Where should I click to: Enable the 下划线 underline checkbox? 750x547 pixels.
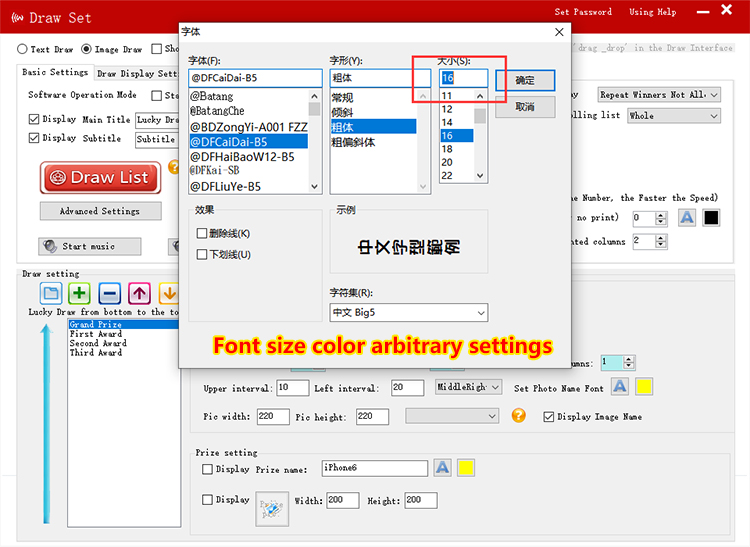tap(203, 254)
